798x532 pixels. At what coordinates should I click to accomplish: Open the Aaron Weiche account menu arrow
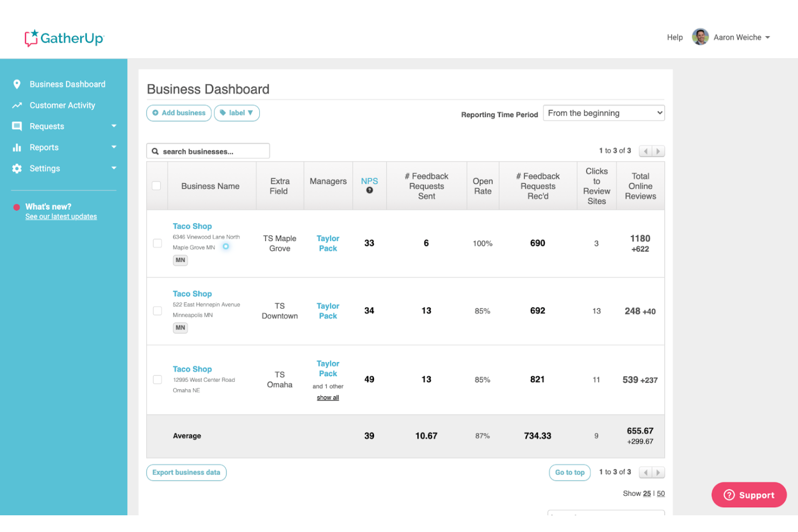coord(767,38)
